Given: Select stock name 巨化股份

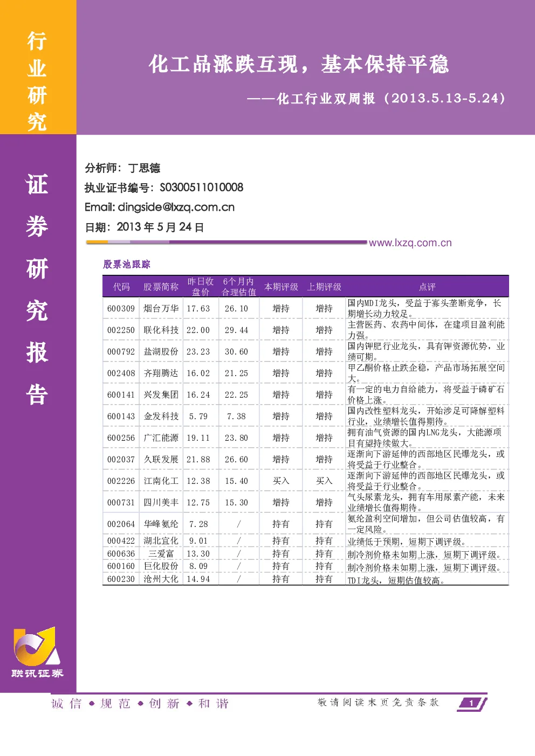Looking at the screenshot, I should coord(161,566).
